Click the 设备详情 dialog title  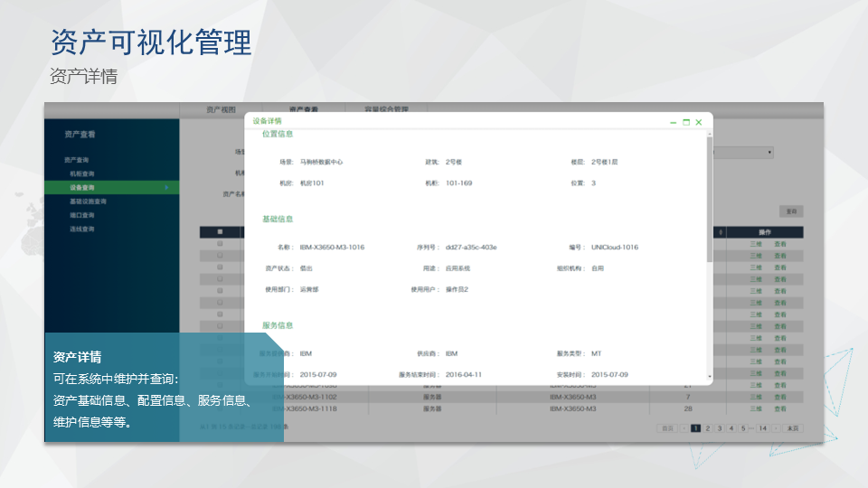click(x=267, y=121)
